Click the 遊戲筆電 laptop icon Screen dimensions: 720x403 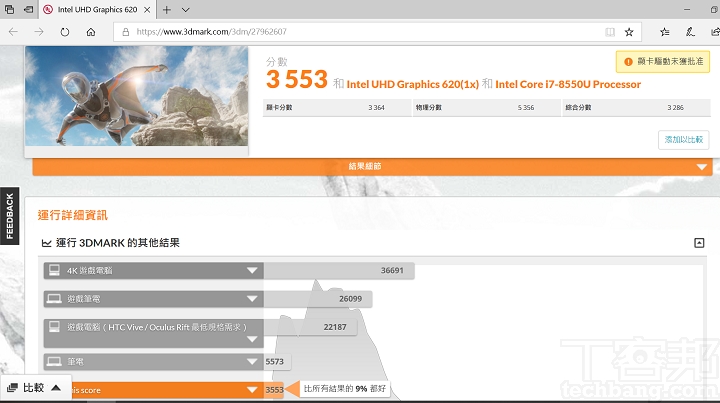coord(54,299)
